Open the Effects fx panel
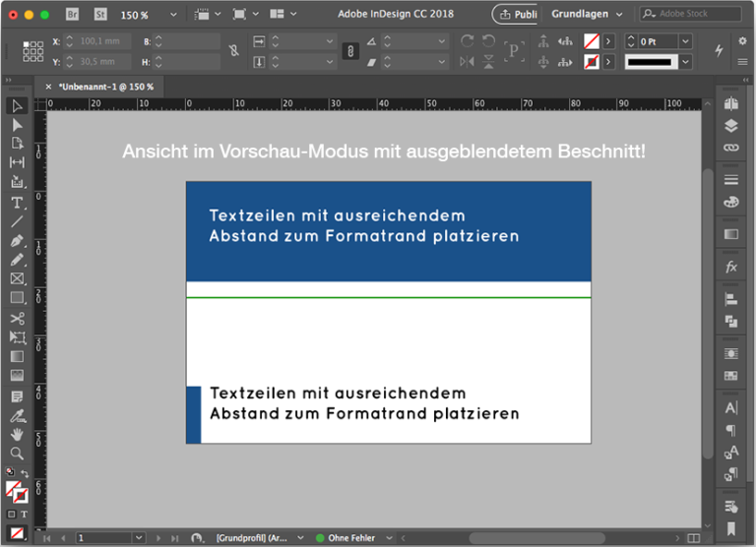 click(730, 267)
